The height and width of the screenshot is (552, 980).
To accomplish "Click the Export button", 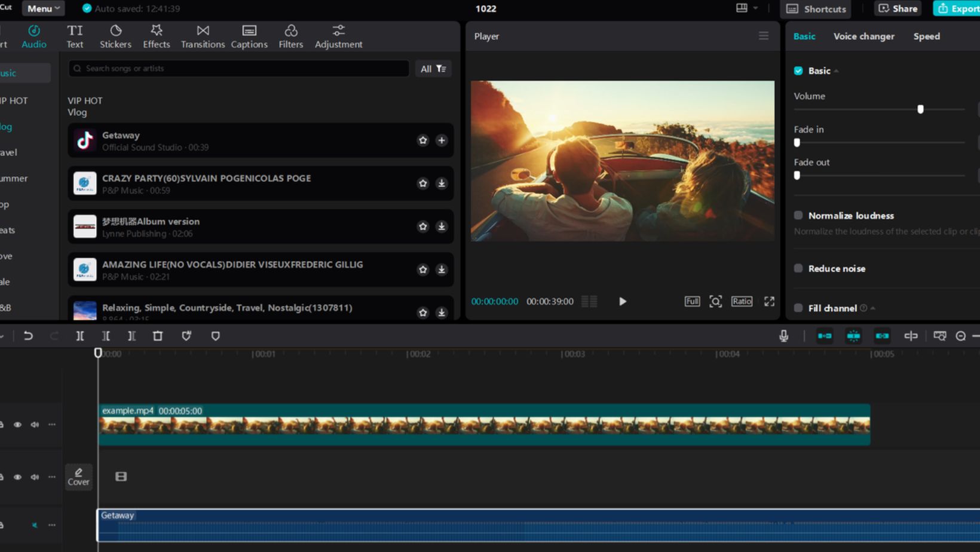I will (x=957, y=8).
